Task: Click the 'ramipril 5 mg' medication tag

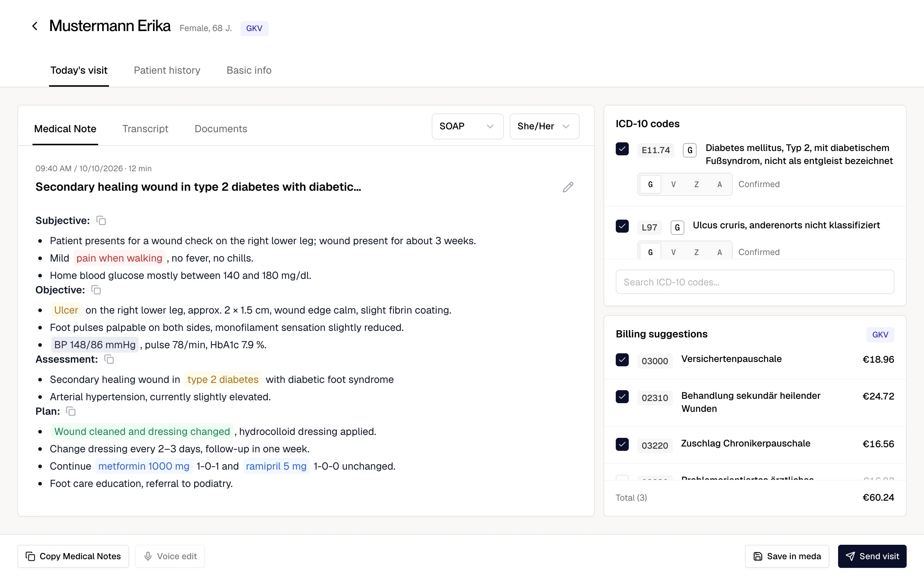Action: (276, 466)
